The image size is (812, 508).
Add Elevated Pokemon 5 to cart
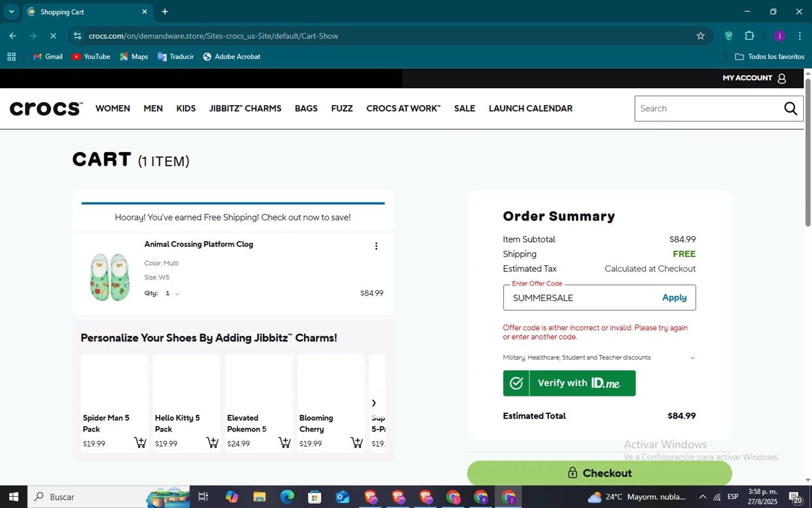[x=284, y=443]
